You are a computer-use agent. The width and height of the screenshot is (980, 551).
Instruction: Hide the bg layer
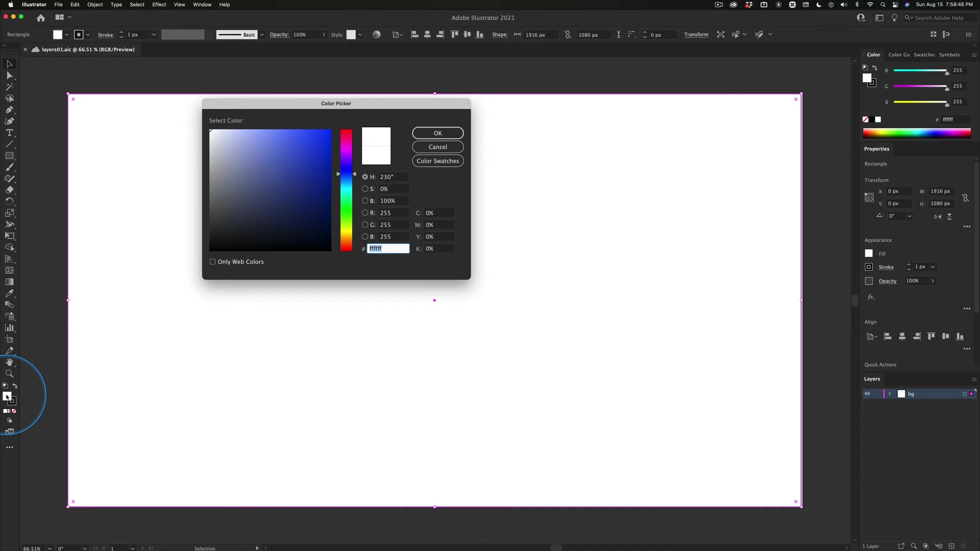pyautogui.click(x=867, y=393)
